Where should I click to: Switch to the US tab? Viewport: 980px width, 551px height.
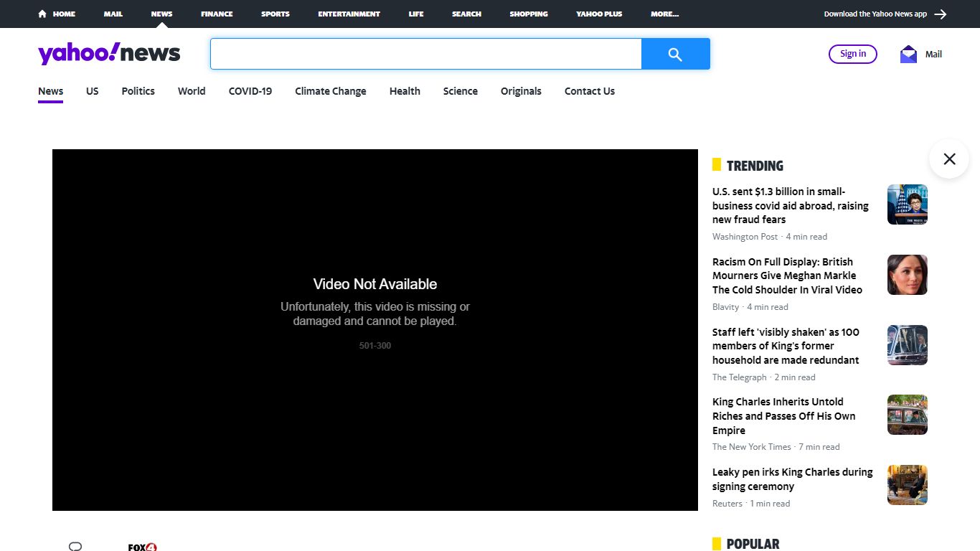coord(93,91)
